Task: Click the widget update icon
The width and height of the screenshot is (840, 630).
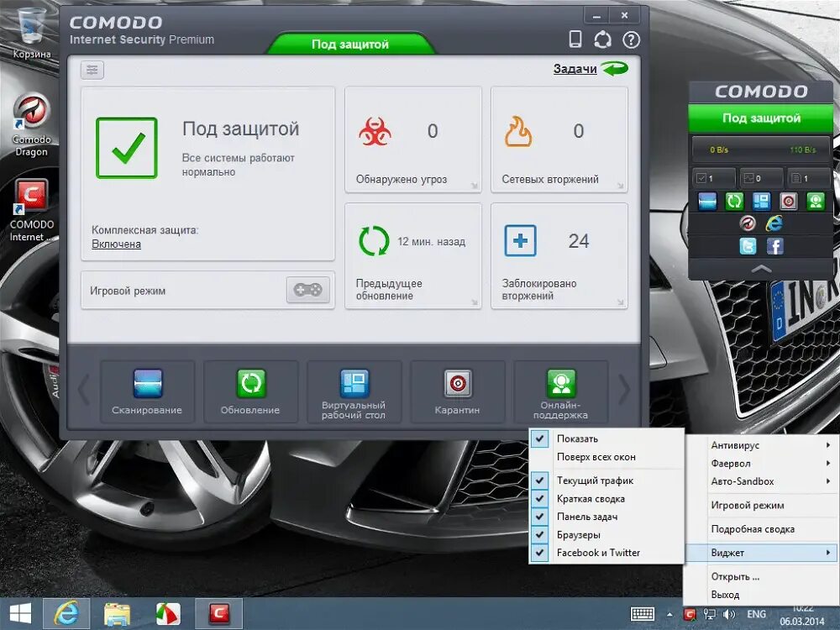Action: (734, 202)
